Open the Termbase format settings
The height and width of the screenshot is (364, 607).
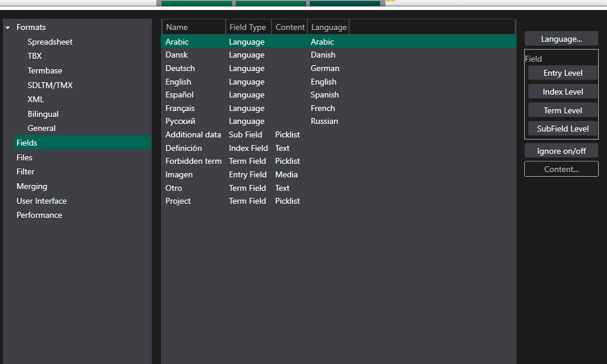click(43, 70)
